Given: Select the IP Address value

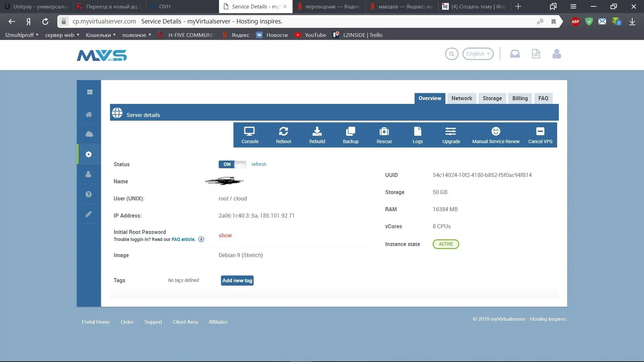Looking at the screenshot, I should pyautogui.click(x=257, y=216).
